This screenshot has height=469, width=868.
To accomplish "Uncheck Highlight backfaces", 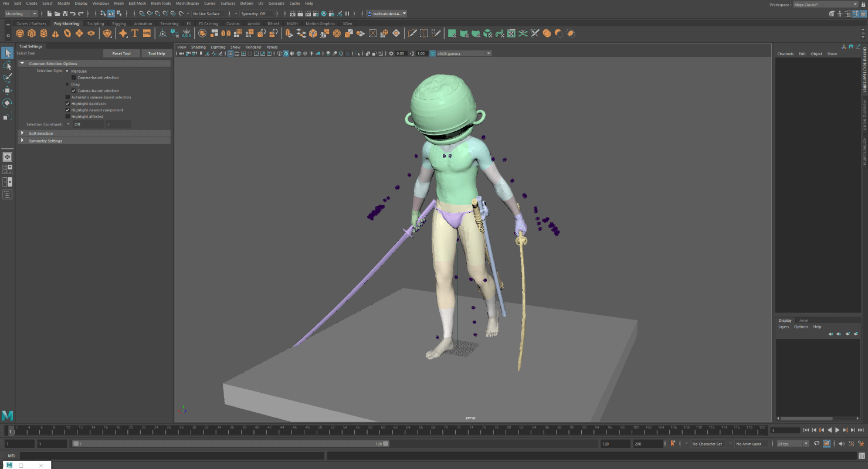I will [68, 103].
